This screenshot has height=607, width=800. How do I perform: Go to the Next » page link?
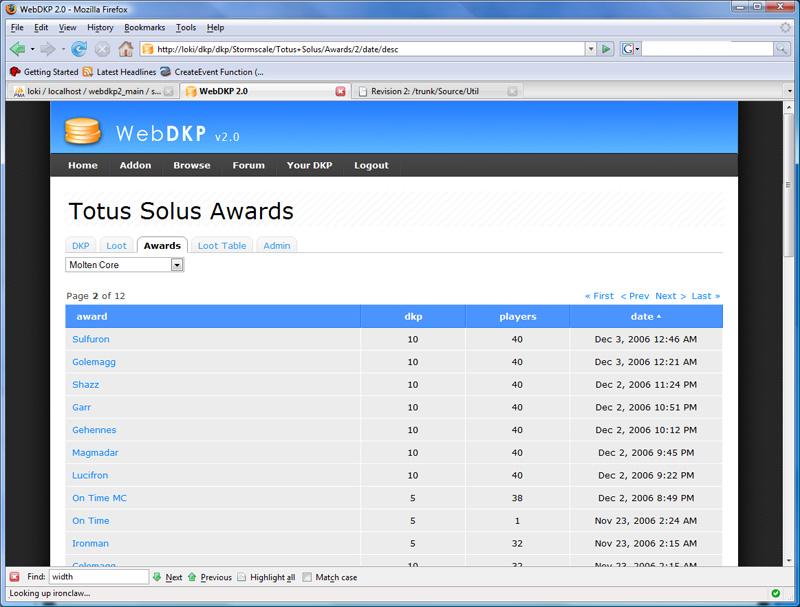pyautogui.click(x=671, y=296)
